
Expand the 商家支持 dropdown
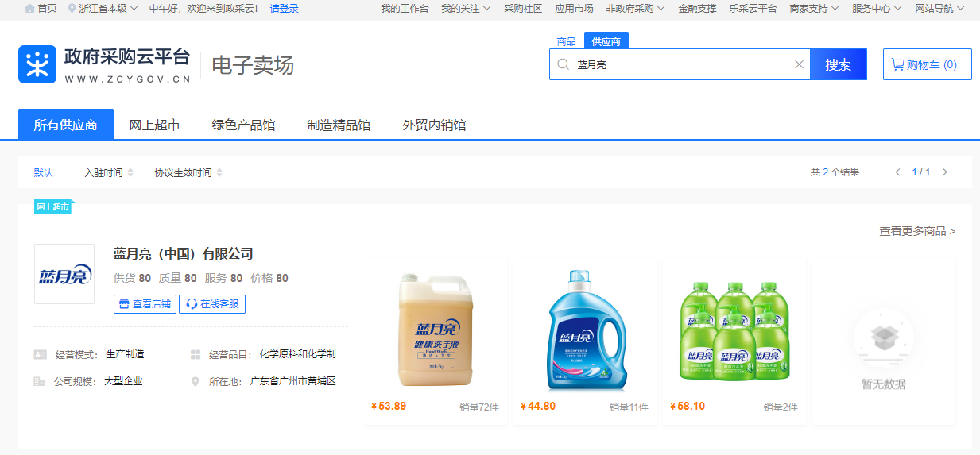click(x=834, y=9)
